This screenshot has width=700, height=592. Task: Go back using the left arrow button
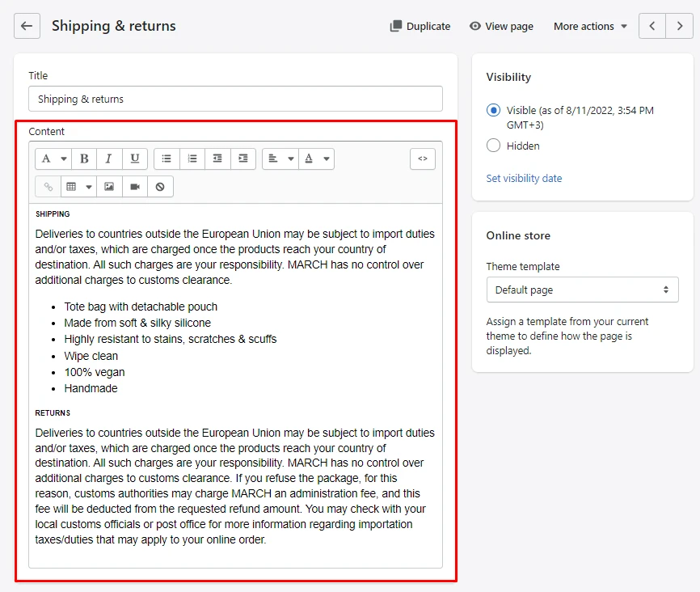(x=27, y=26)
